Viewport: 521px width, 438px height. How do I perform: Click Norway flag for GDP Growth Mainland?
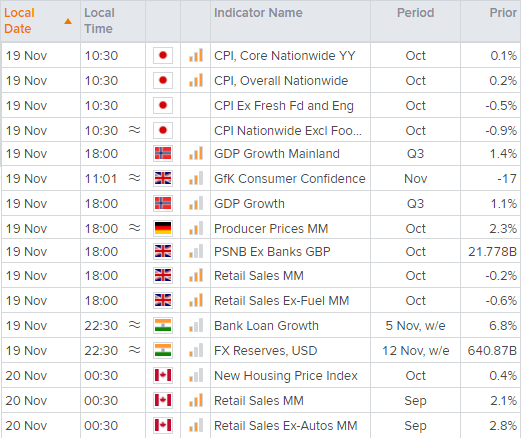(x=163, y=154)
